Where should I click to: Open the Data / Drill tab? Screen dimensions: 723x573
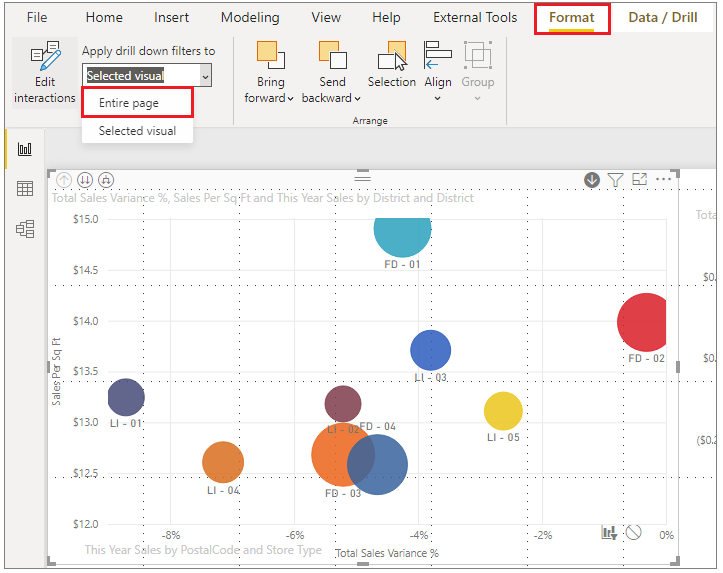pos(663,18)
